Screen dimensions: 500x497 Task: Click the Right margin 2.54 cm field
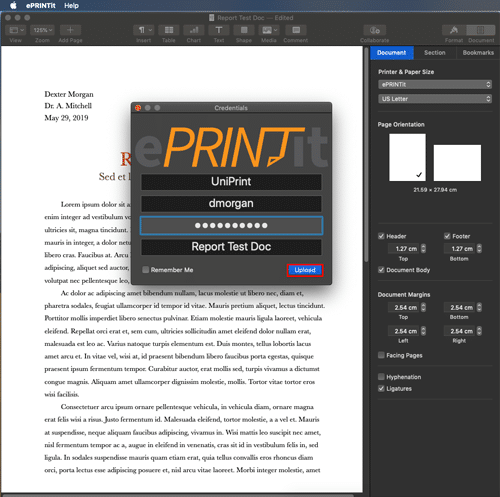coord(459,331)
